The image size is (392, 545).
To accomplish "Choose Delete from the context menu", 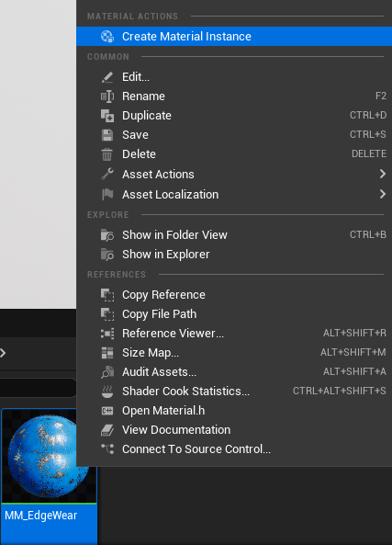I will point(234,154).
